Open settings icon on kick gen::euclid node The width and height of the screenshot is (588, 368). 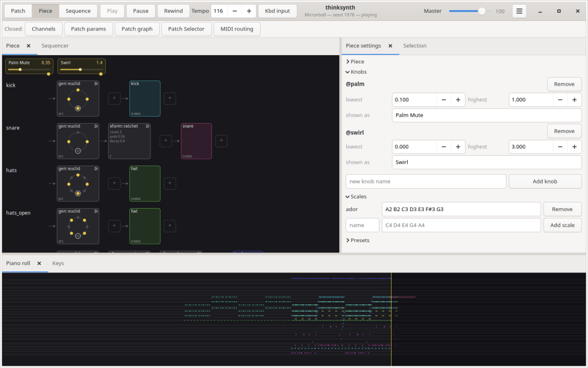pos(96,84)
